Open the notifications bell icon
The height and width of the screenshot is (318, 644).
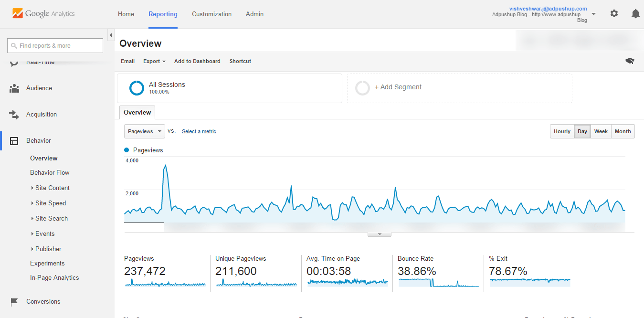635,14
